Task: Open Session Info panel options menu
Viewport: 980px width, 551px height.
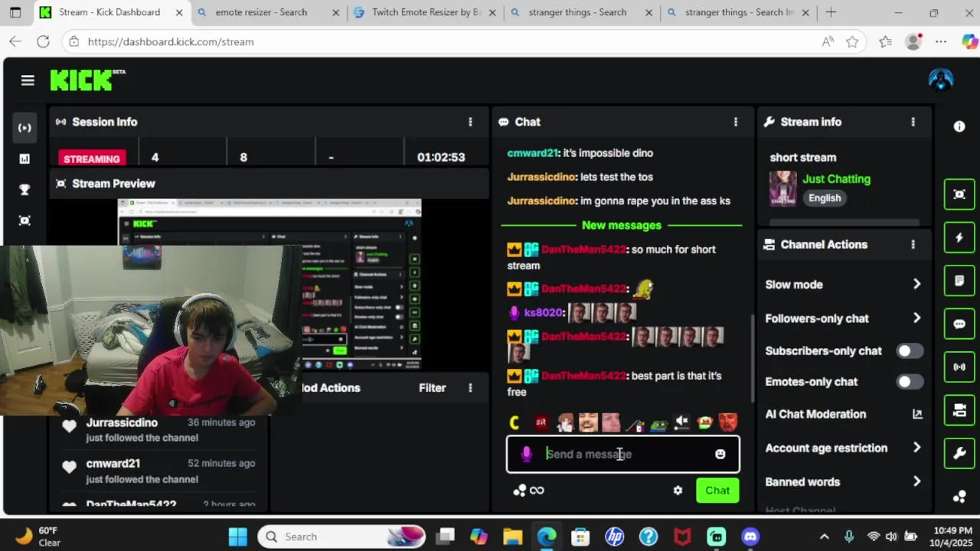Action: click(x=470, y=122)
